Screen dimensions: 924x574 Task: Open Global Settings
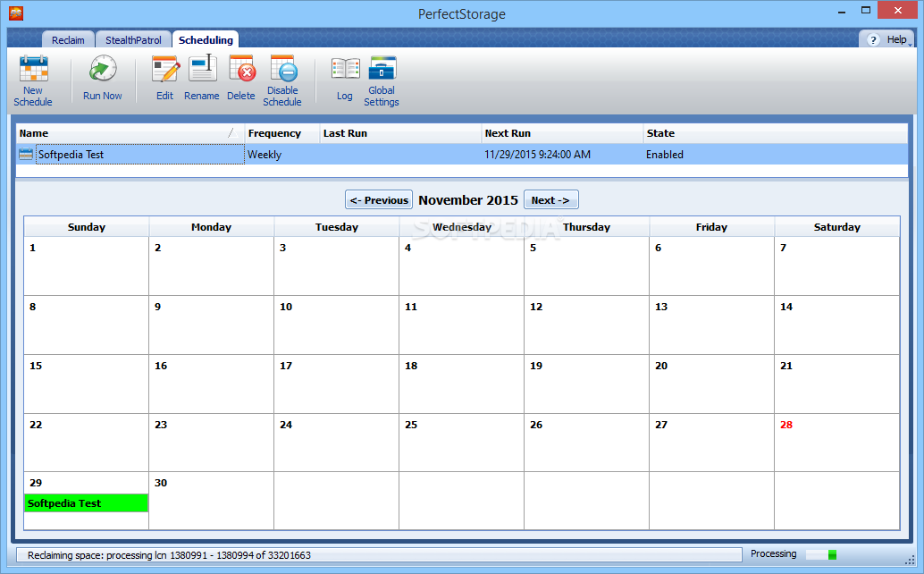click(382, 80)
